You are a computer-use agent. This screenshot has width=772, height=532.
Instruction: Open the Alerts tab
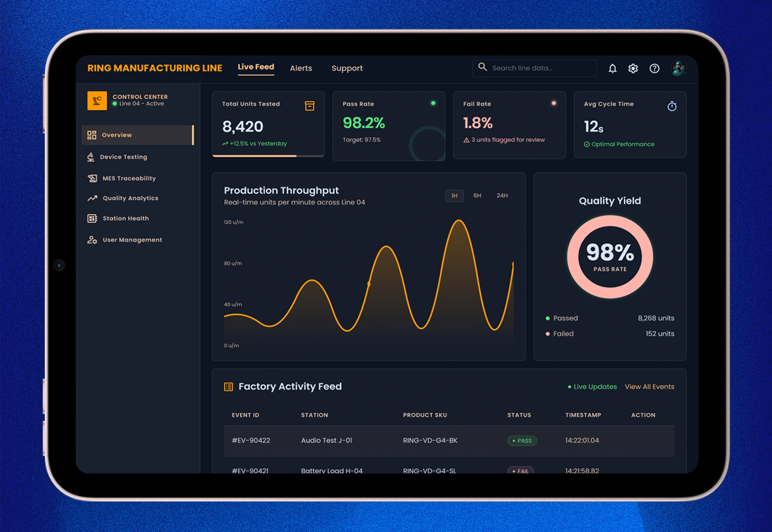click(301, 68)
